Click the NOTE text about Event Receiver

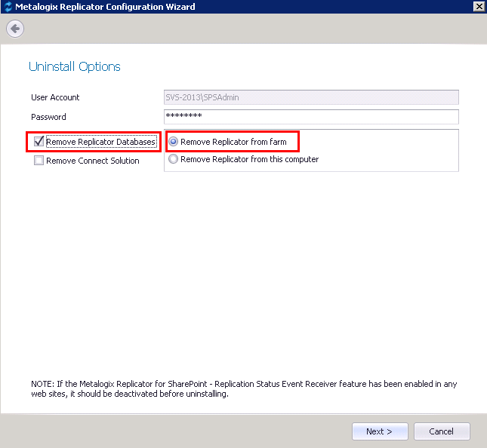[x=244, y=388]
